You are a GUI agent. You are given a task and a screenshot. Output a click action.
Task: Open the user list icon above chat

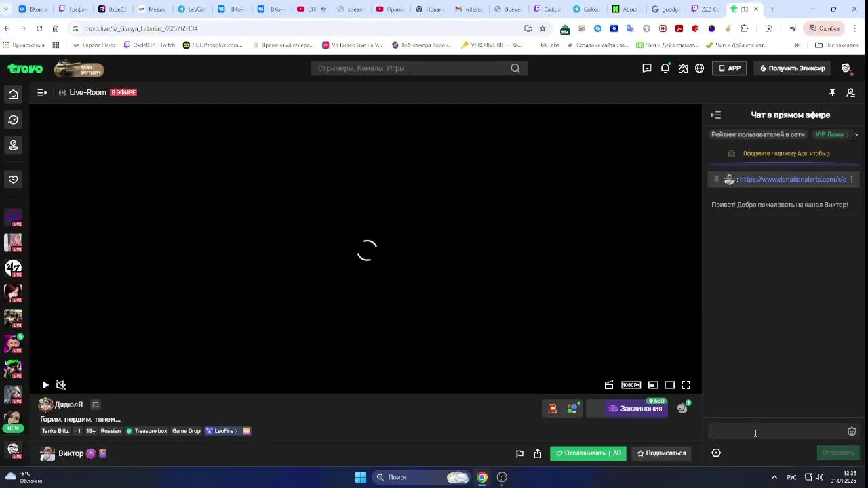[851, 92]
